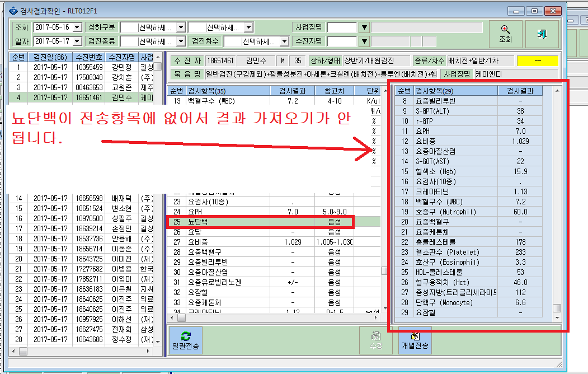Select patient row 김민수 18651461

pos(82,97)
